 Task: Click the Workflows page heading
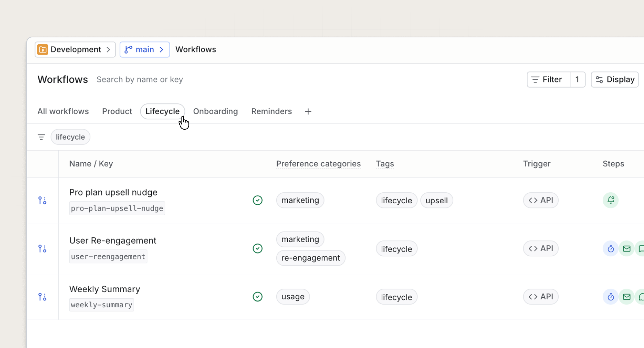(x=63, y=79)
